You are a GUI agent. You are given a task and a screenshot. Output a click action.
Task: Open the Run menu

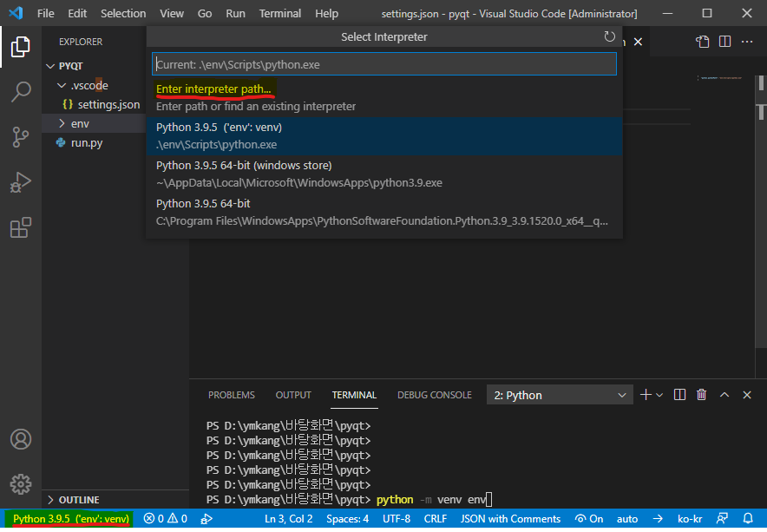click(x=235, y=14)
